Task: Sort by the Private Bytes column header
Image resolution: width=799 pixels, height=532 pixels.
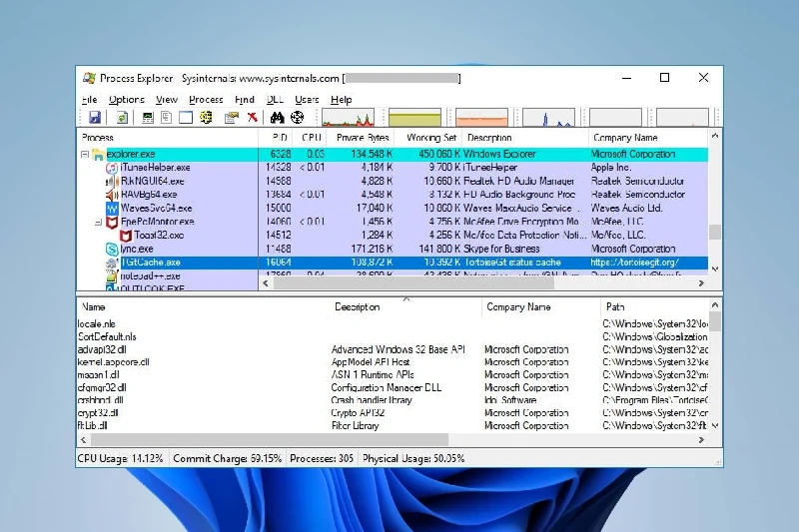Action: click(x=362, y=138)
